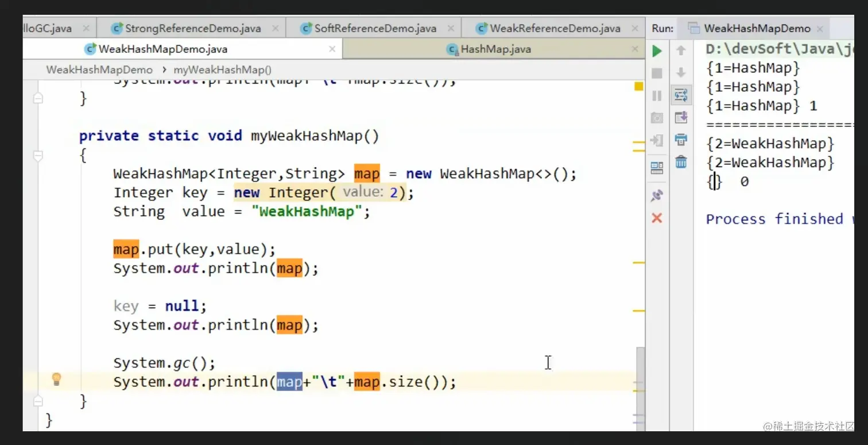This screenshot has width=868, height=445.
Task: Pin the Run tab with pin icon
Action: [x=657, y=196]
